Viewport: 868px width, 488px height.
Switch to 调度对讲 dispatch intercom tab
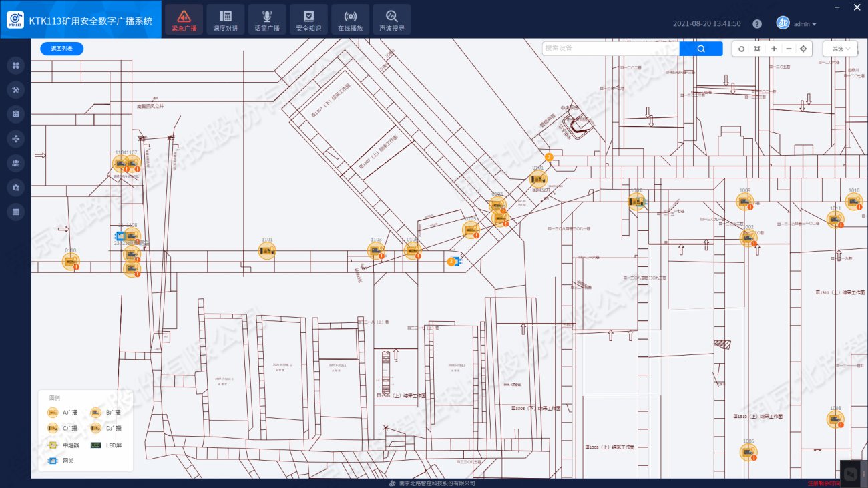[x=226, y=19]
